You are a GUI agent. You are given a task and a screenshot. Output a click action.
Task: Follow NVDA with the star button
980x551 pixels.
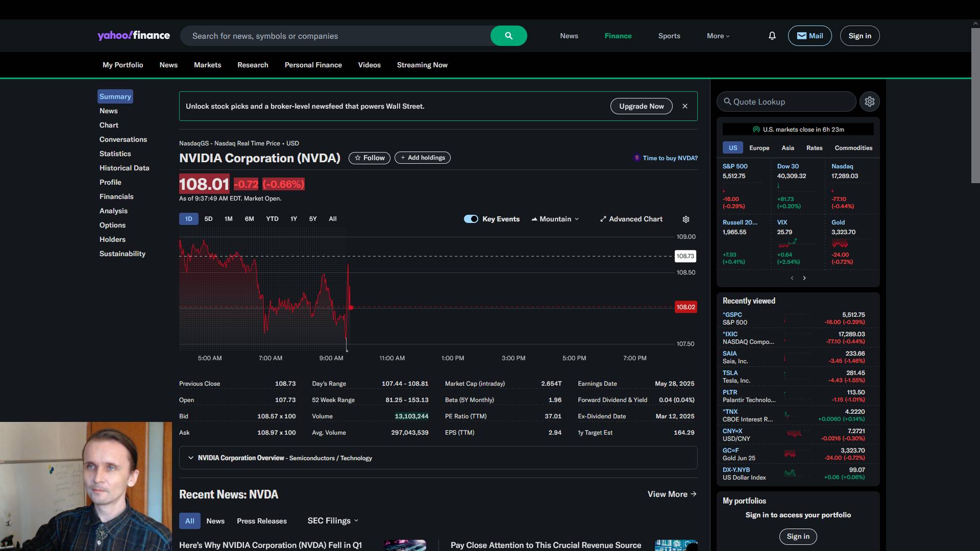369,158
